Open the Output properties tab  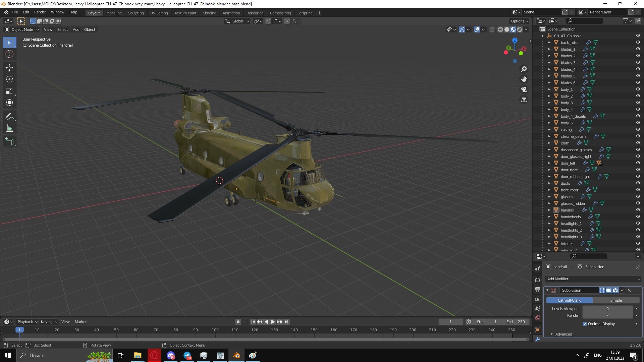pos(538,289)
